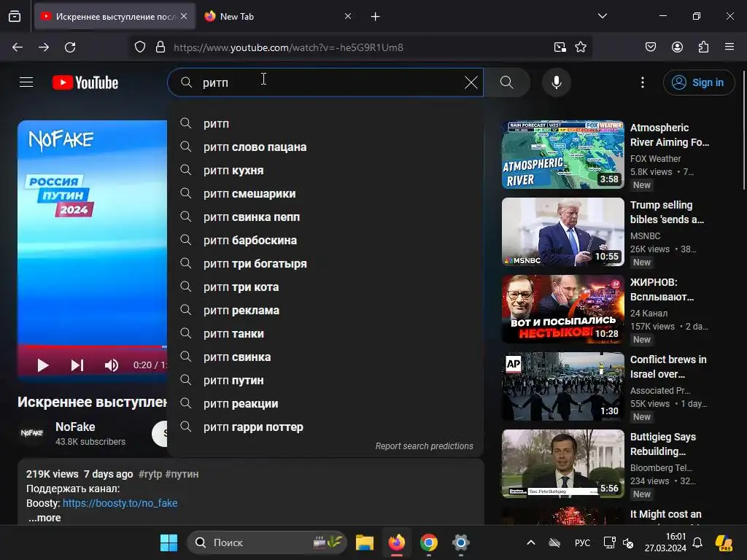
Task: Sign in to YouTube
Action: 698,82
